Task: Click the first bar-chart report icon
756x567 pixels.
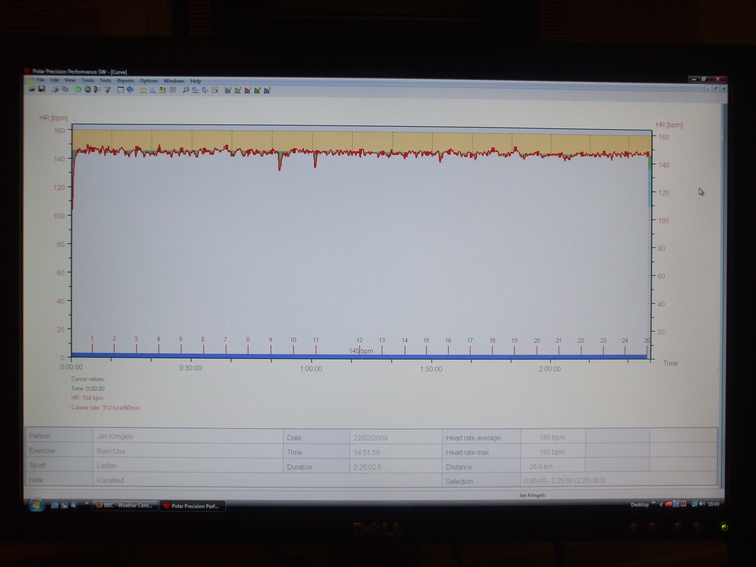Action: [228, 90]
